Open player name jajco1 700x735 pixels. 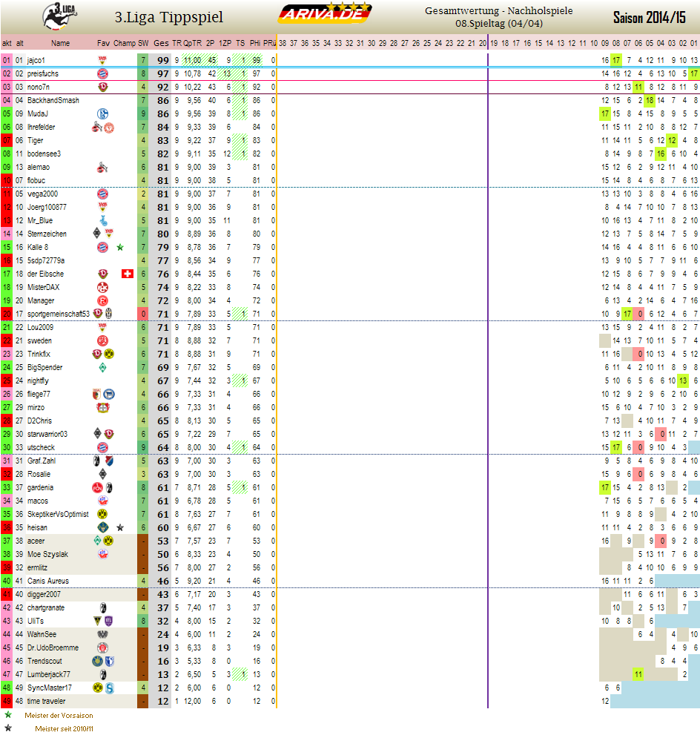pos(36,60)
